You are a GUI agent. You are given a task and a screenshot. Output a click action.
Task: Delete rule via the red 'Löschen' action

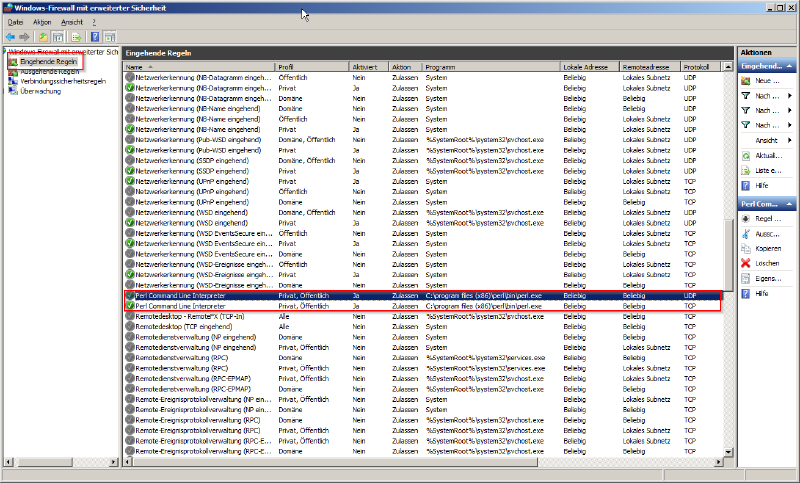click(x=746, y=263)
